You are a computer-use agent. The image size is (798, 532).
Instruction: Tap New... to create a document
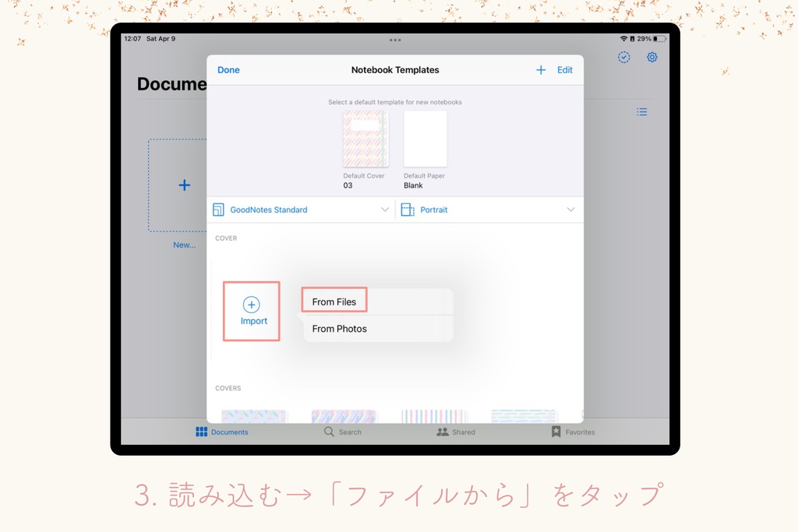[x=185, y=245]
